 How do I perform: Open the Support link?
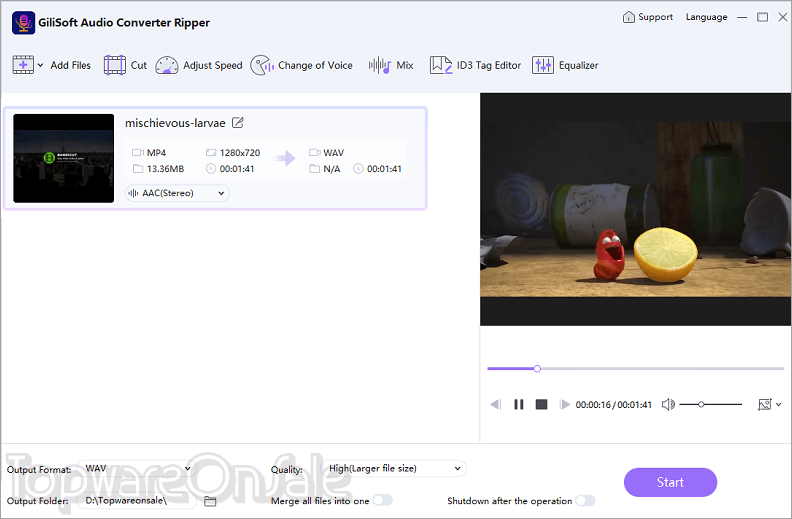655,17
